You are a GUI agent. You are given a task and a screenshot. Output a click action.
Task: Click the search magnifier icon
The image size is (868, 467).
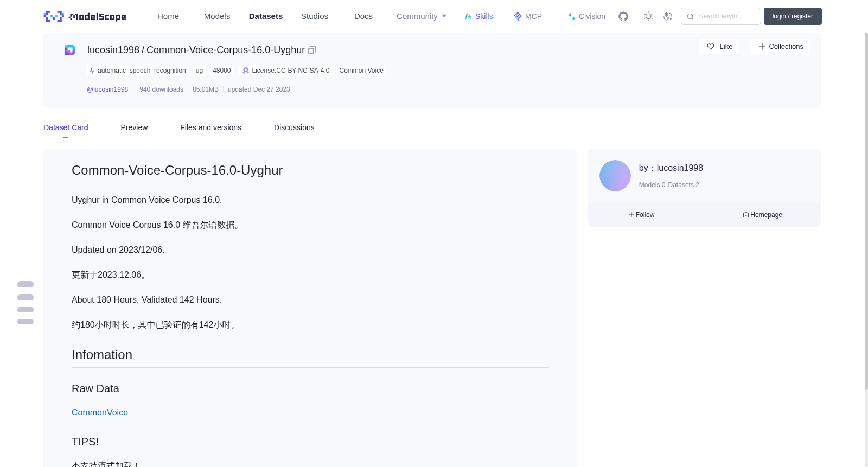690,16
